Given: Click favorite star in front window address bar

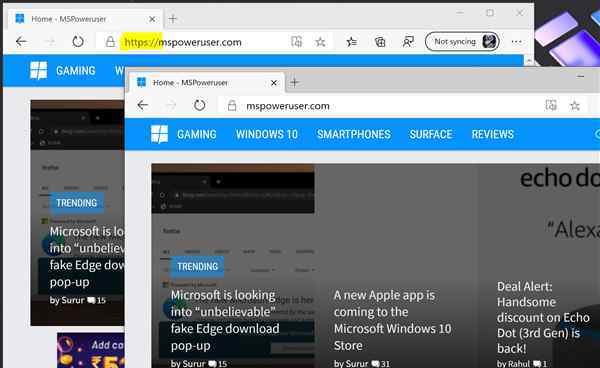Looking at the screenshot, I should point(574,106).
